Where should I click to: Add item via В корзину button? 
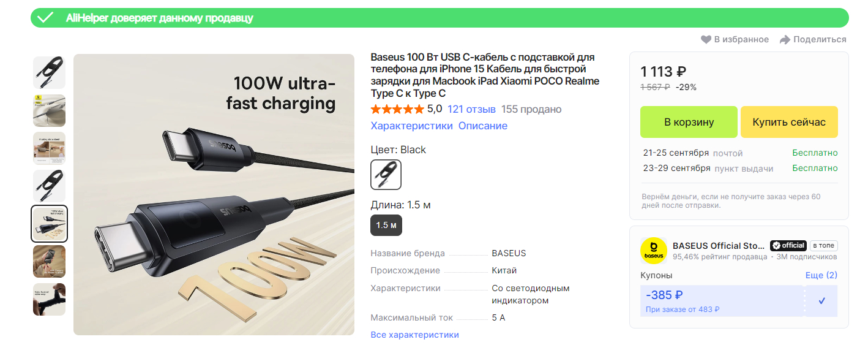[689, 122]
